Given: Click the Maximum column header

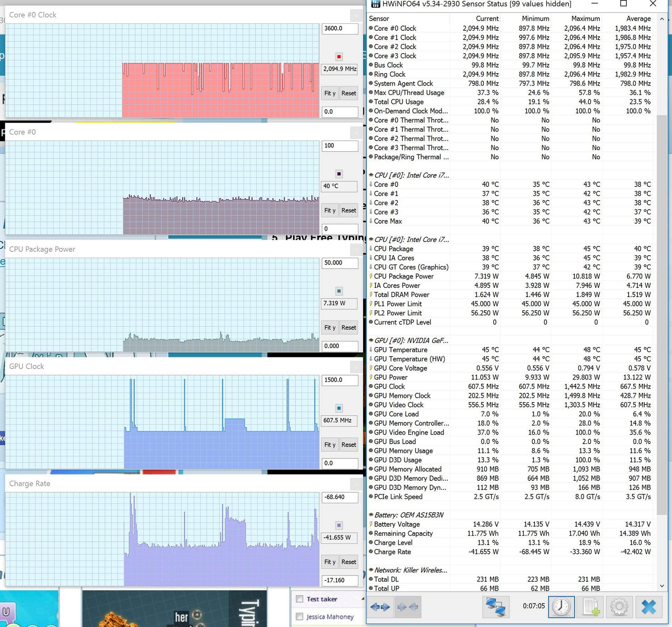Looking at the screenshot, I should [576, 19].
